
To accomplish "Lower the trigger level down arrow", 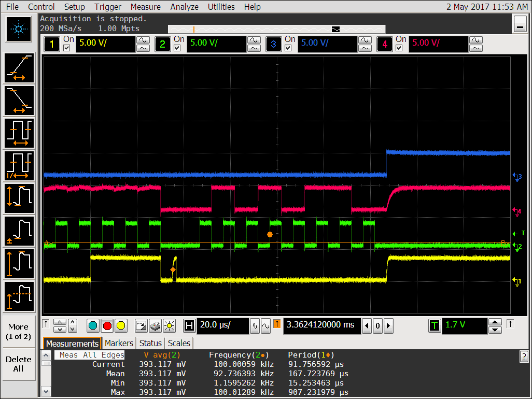I will (x=495, y=330).
